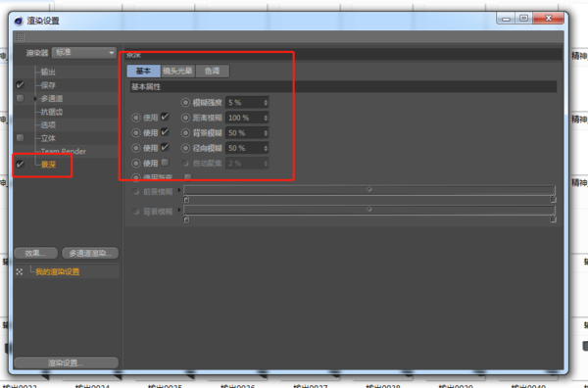
Task: Click spinner arrows of 模糊强度 field
Action: tap(266, 102)
